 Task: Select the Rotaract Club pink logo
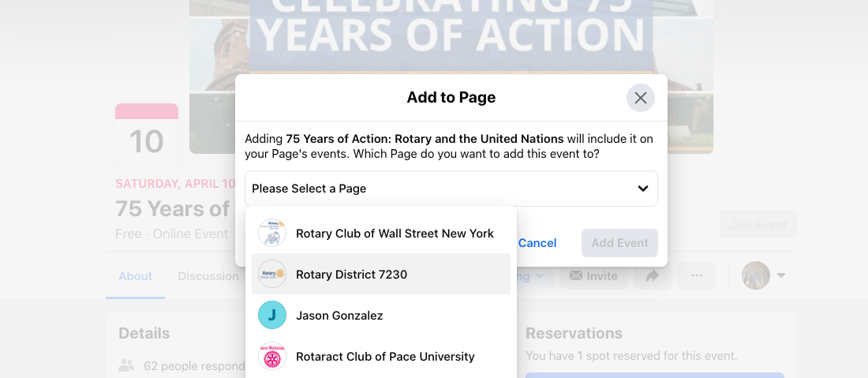[272, 357]
